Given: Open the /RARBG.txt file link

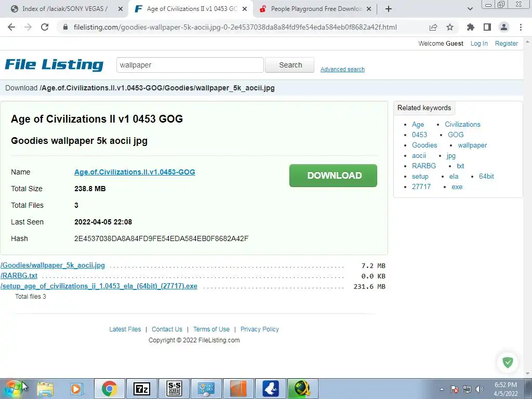Looking at the screenshot, I should tap(19, 276).
